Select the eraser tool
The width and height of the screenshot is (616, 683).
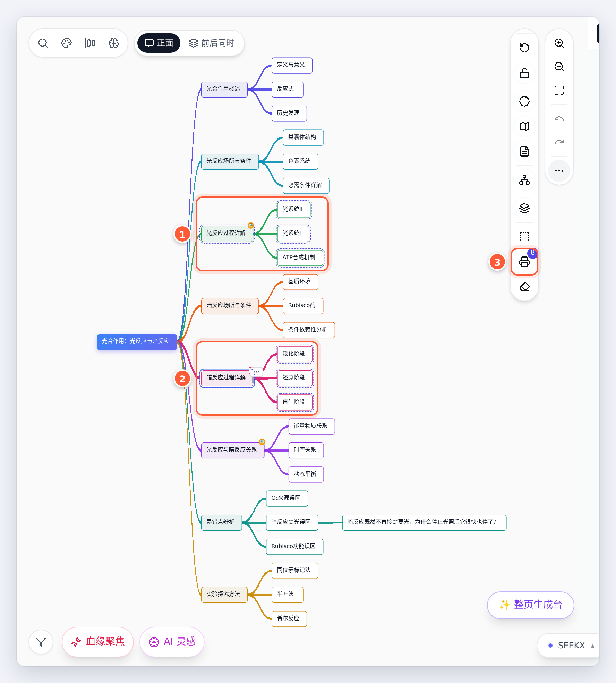tap(524, 287)
